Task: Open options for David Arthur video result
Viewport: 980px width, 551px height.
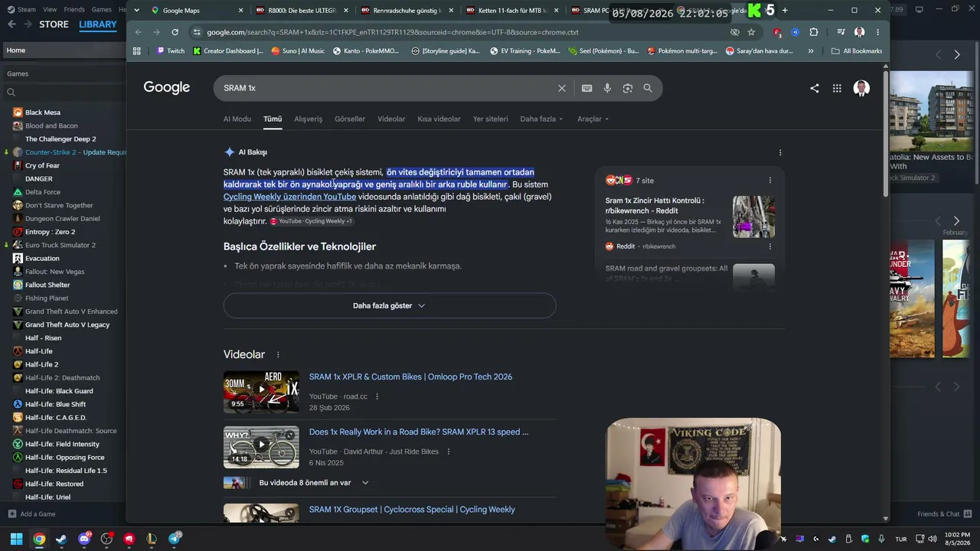Action: (x=449, y=452)
